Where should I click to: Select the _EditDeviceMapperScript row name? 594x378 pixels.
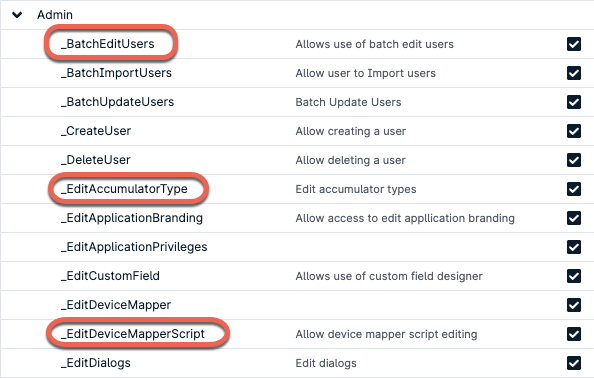tap(133, 334)
